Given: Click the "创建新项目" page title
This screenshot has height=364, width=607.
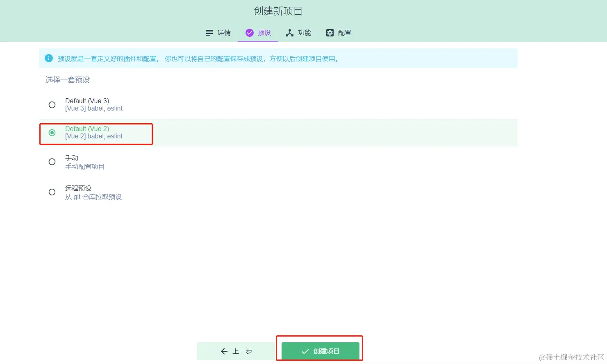Looking at the screenshot, I should [x=278, y=11].
